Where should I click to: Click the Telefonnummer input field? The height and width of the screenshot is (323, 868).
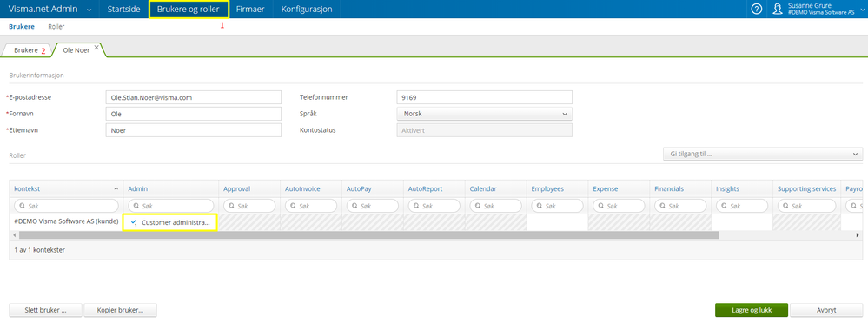tap(484, 97)
